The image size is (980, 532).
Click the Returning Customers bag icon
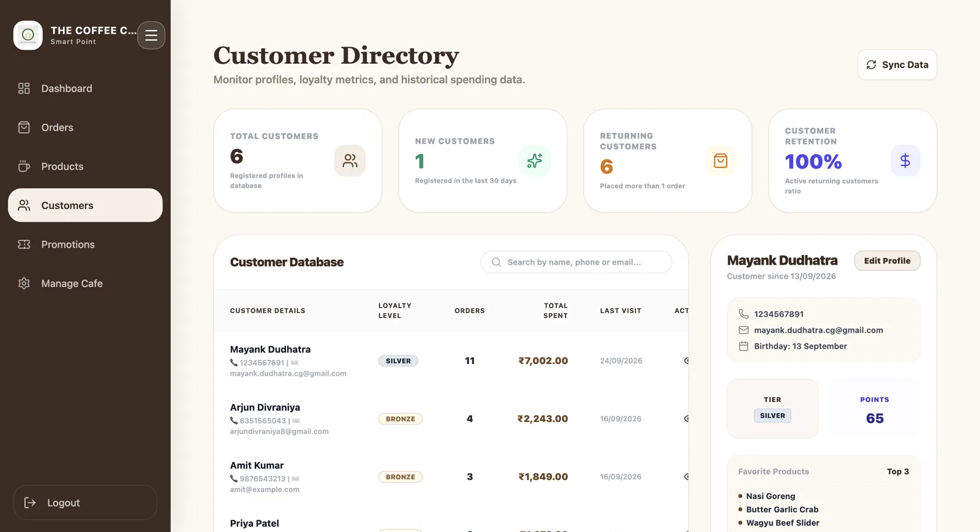coord(720,161)
